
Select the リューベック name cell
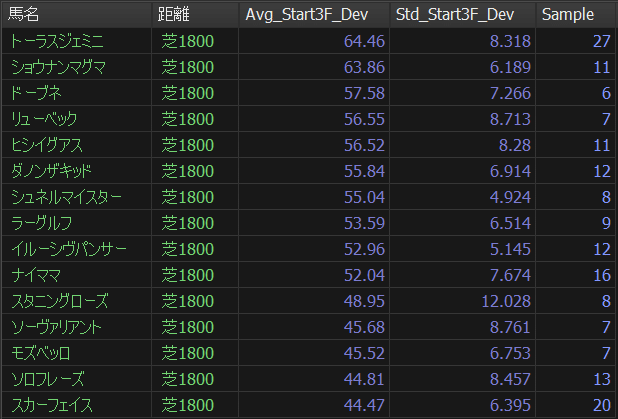[x=76, y=119]
